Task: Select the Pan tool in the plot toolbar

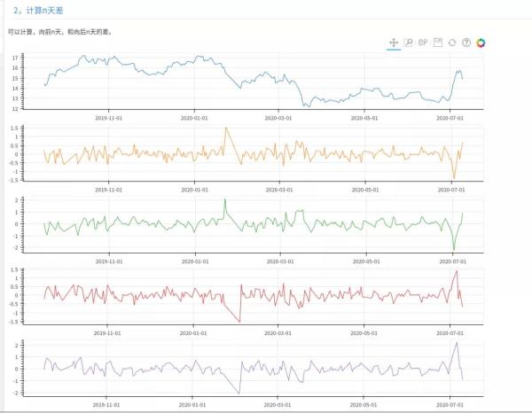Action: pos(394,43)
